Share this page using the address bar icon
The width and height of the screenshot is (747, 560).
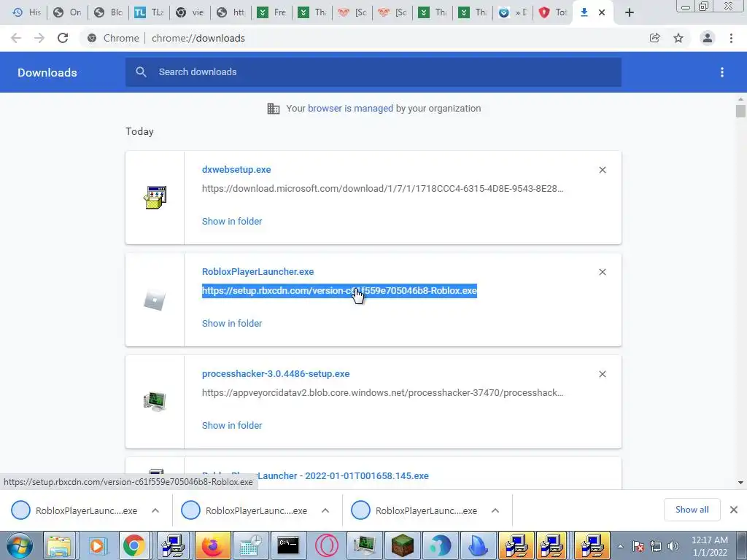[x=654, y=38]
